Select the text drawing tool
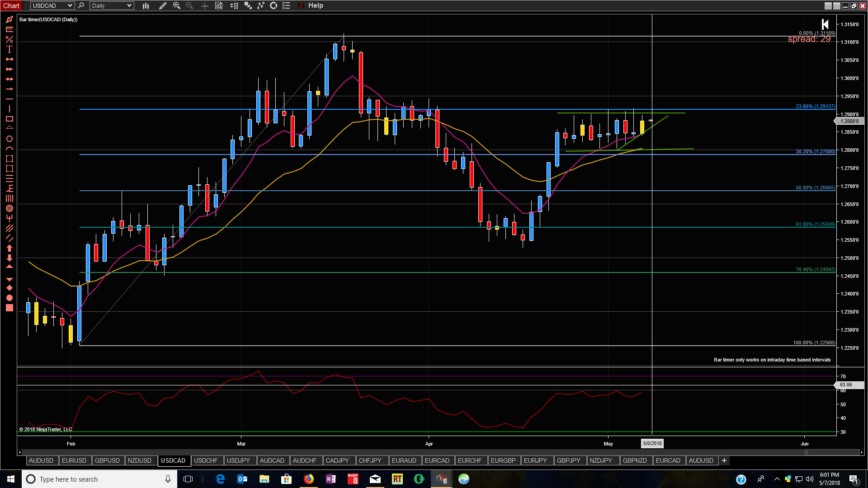 point(9,49)
